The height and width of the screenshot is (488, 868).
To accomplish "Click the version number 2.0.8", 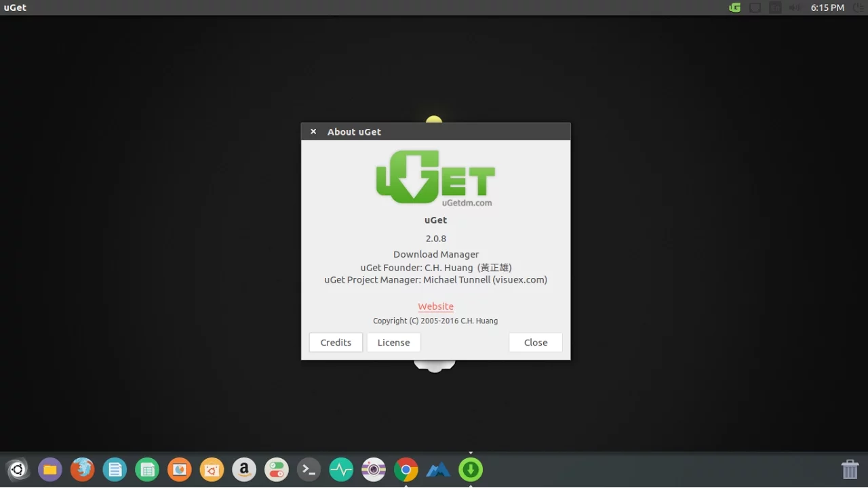I will 436,239.
